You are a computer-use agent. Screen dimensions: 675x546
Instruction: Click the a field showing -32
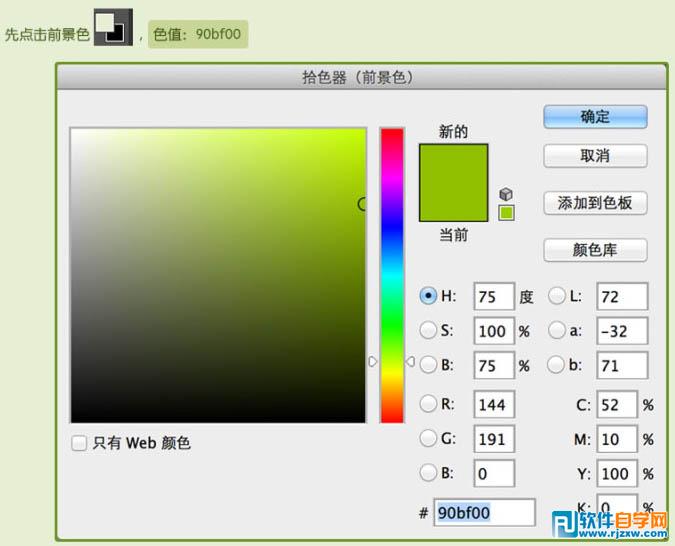(x=622, y=331)
